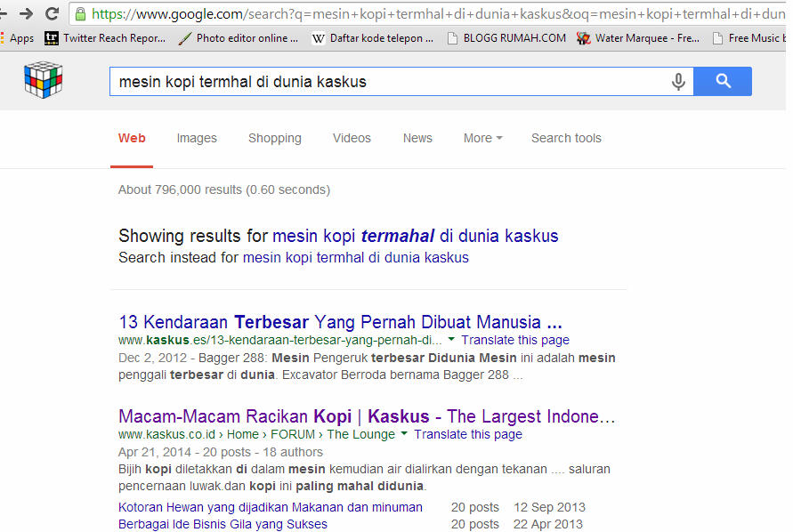
Task: Open 'Kotoran Hewan yang dijadikan Makanan' link
Action: point(270,507)
